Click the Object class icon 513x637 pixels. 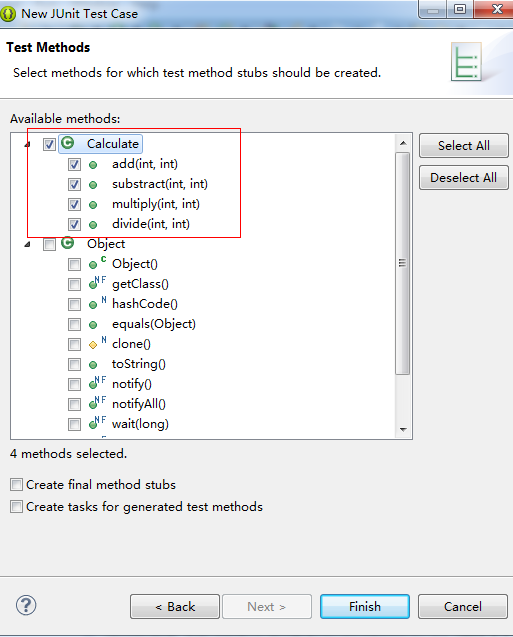click(x=67, y=243)
